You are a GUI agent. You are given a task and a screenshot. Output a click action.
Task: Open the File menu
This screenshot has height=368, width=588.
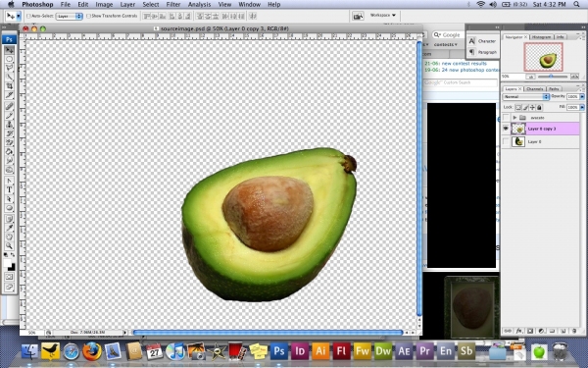(66, 5)
